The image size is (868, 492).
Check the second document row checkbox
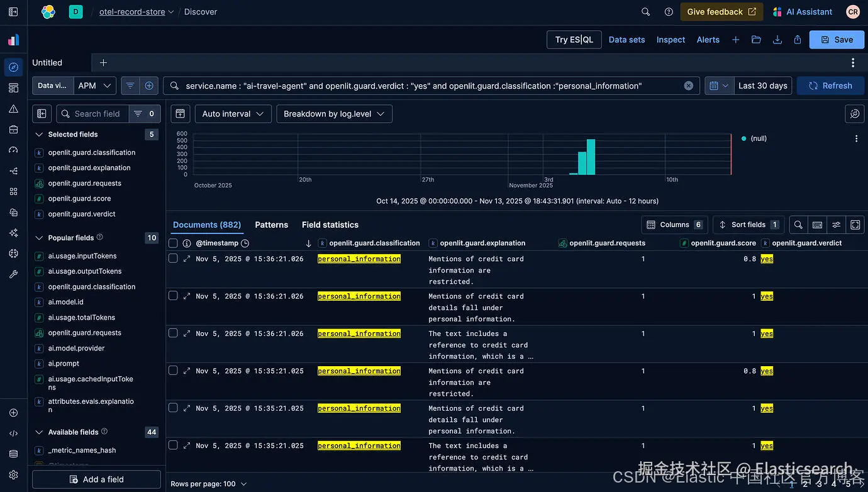click(173, 296)
